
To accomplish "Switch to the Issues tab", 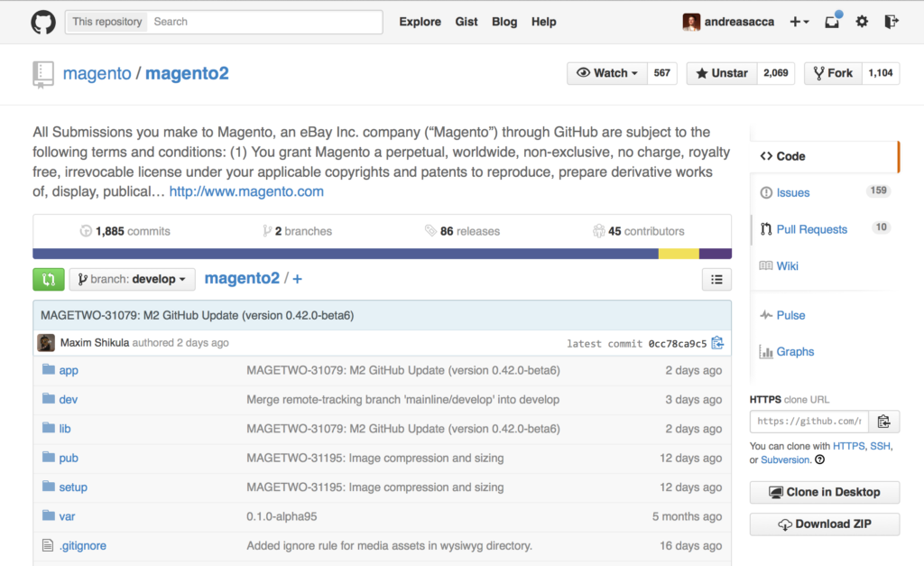I will [794, 192].
